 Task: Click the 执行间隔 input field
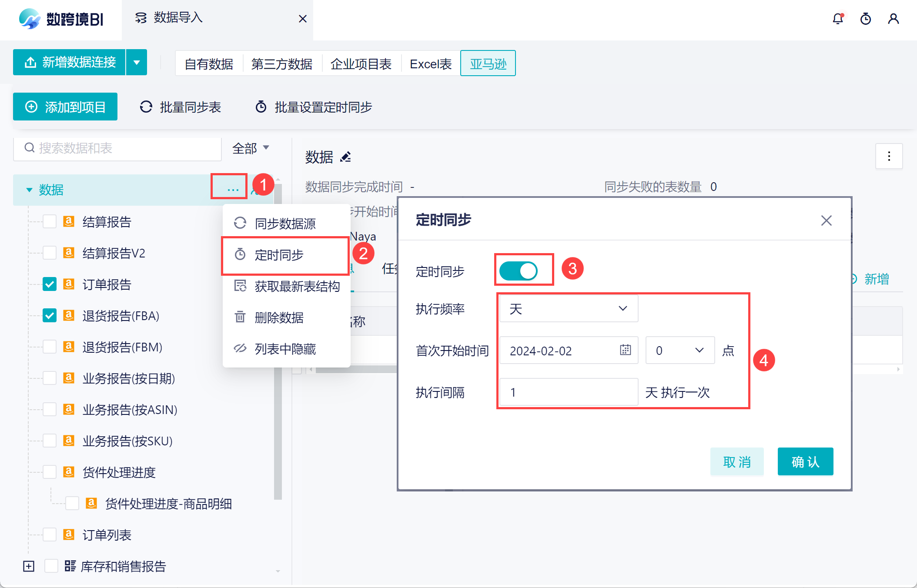pyautogui.click(x=568, y=392)
